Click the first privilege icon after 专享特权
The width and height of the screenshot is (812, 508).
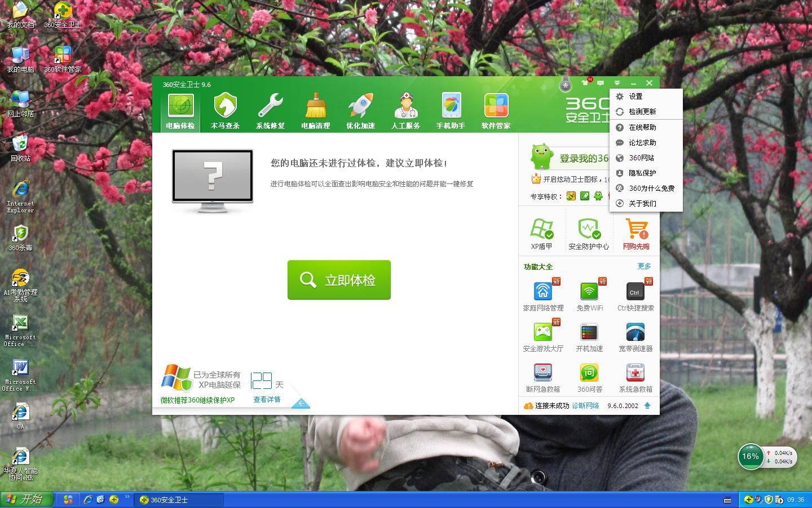pos(571,196)
